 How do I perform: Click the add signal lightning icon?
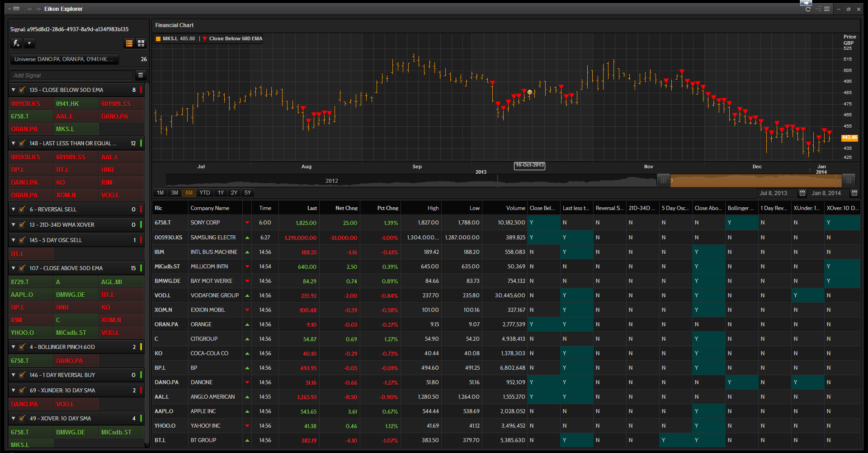pos(16,43)
